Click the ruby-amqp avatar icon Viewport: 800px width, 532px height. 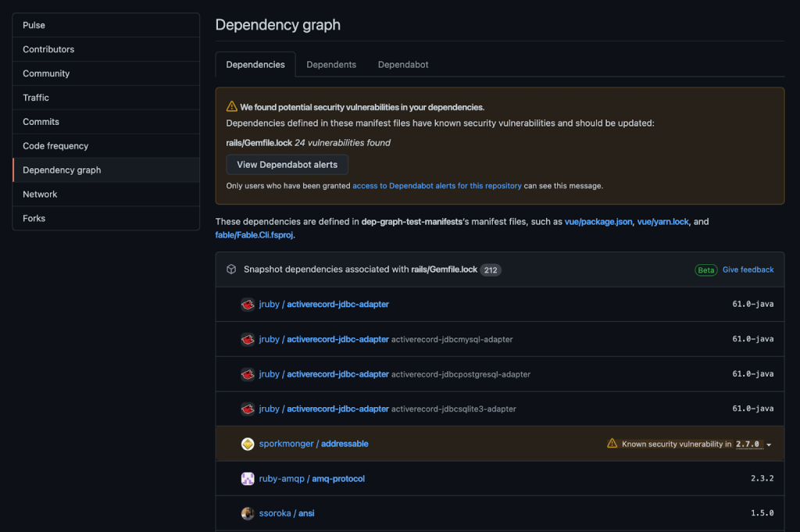coord(248,479)
